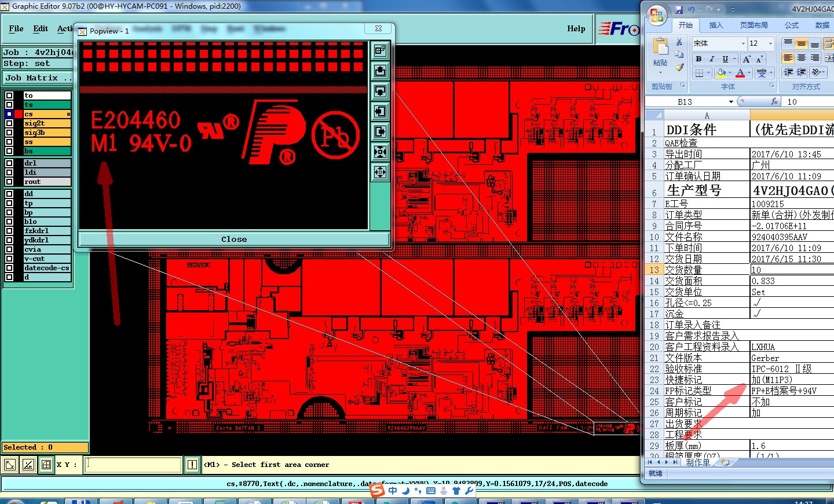Click the Excel Cut scissors icon
The height and width of the screenshot is (504, 834).
point(679,43)
